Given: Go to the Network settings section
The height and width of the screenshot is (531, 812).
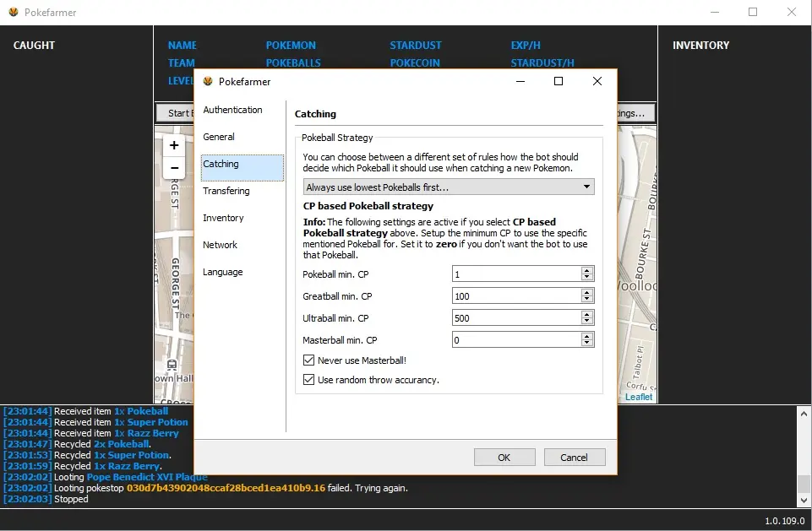Looking at the screenshot, I should 220,245.
